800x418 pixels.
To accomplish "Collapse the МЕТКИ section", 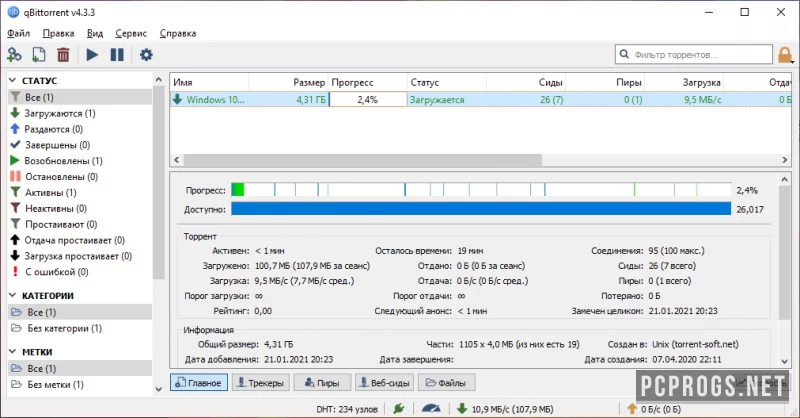I will pos(13,352).
